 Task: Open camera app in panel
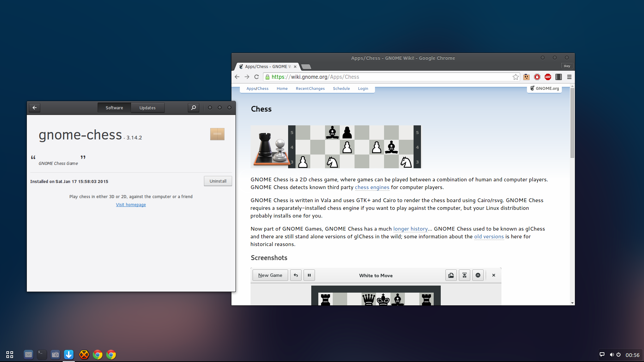(55, 354)
